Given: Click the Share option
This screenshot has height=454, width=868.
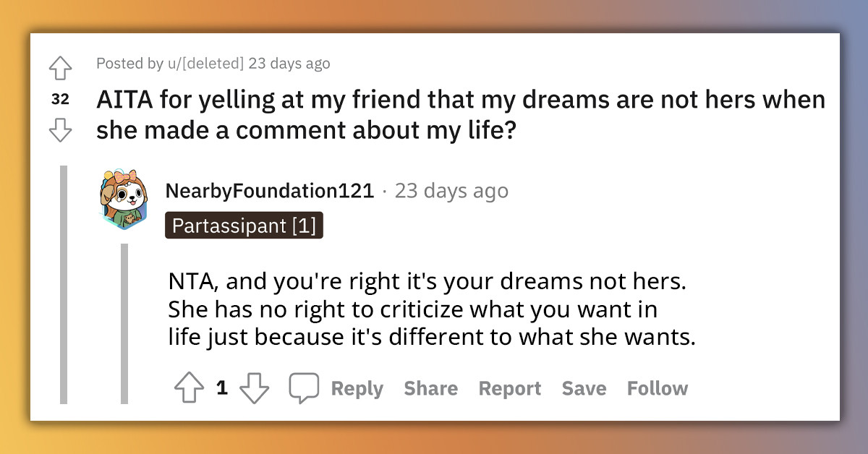Looking at the screenshot, I should tap(430, 388).
